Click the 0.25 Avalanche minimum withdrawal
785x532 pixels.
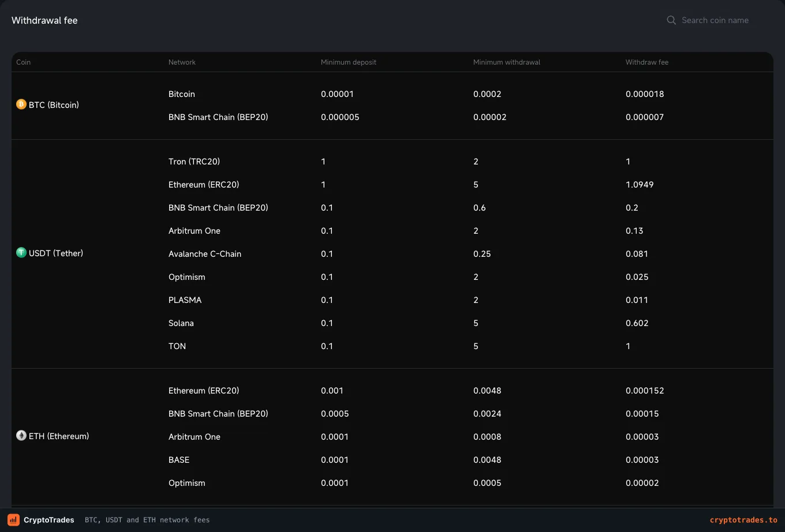(482, 254)
